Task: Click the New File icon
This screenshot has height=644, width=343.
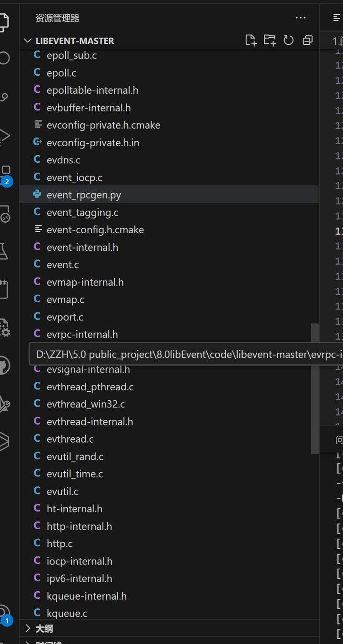Action: [250, 40]
